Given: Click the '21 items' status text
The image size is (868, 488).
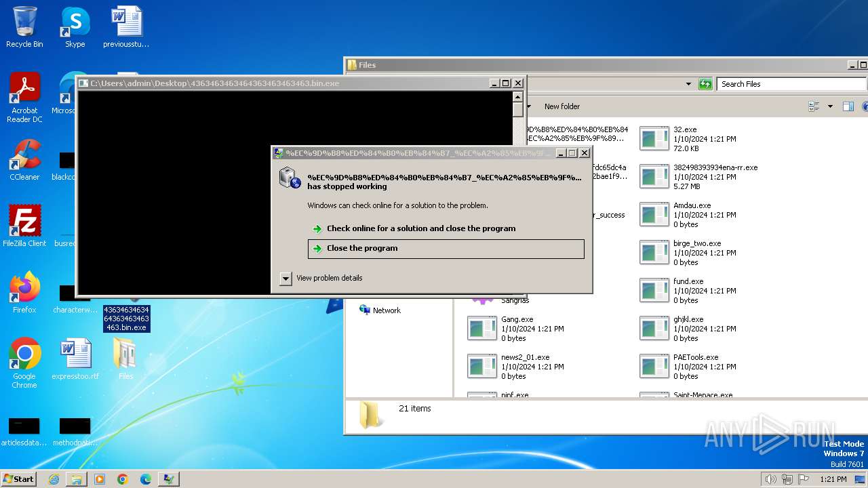Looking at the screenshot, I should click(414, 409).
